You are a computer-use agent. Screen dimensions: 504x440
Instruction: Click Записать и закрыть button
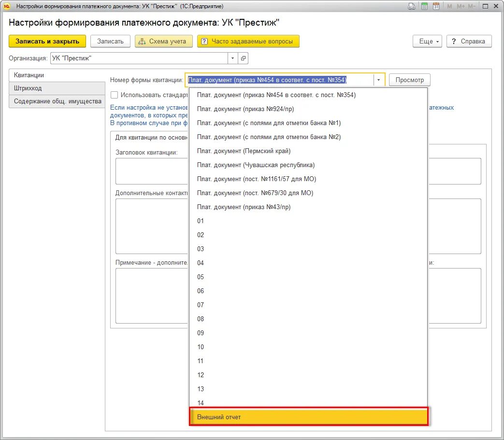tap(47, 42)
